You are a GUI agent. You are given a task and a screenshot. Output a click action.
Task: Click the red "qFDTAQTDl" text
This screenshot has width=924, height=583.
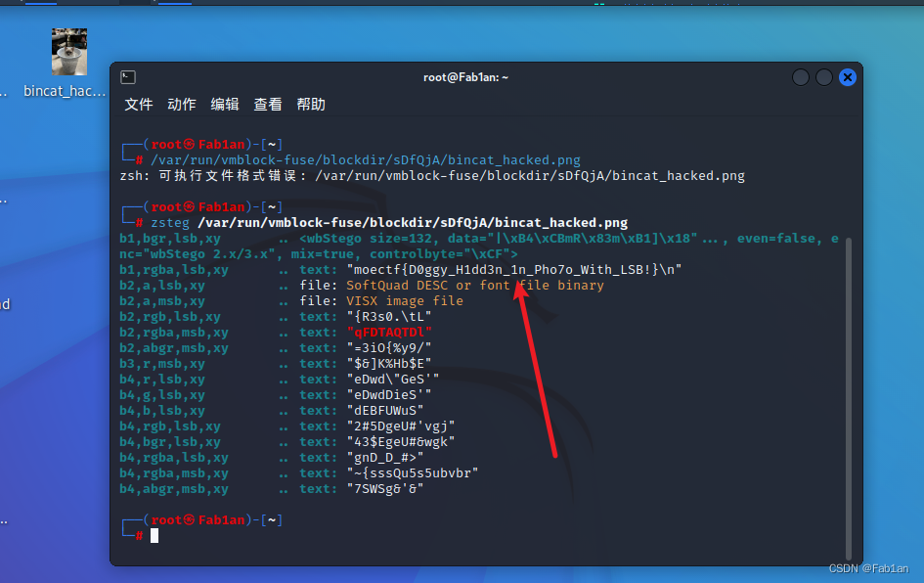(x=389, y=332)
